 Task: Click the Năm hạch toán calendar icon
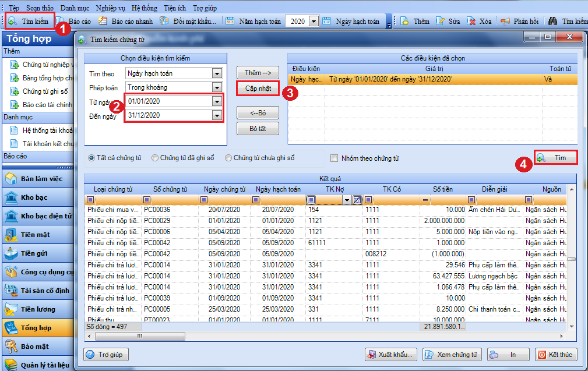(x=230, y=22)
